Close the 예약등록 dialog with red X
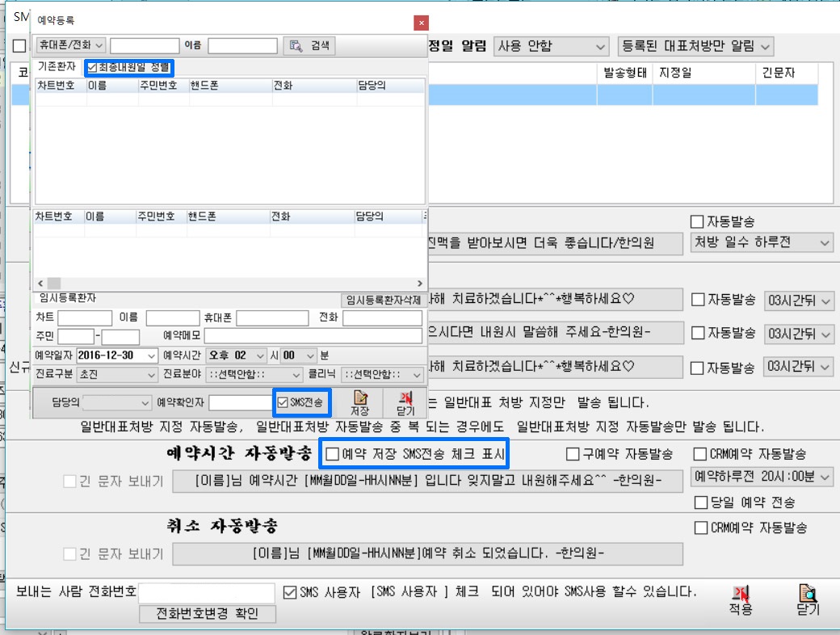This screenshot has height=635, width=840. point(421,23)
